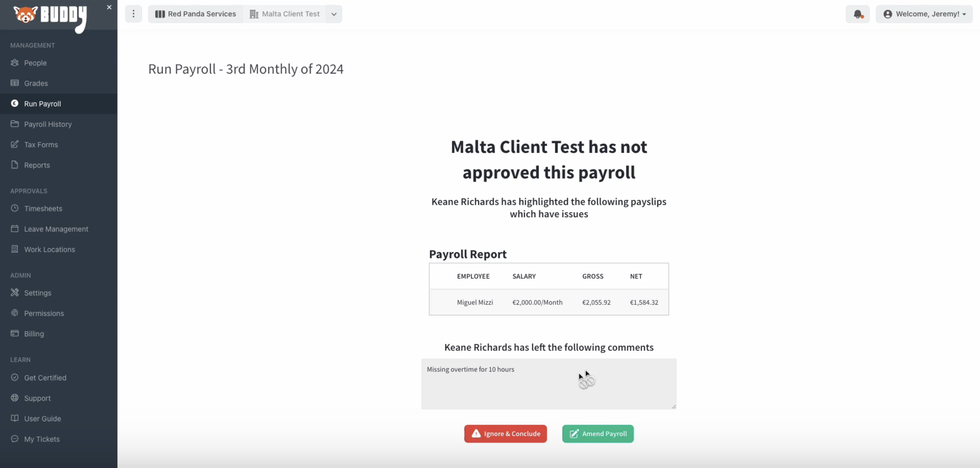Open the People section in the sidebar
This screenshot has height=468, width=980.
(x=35, y=62)
